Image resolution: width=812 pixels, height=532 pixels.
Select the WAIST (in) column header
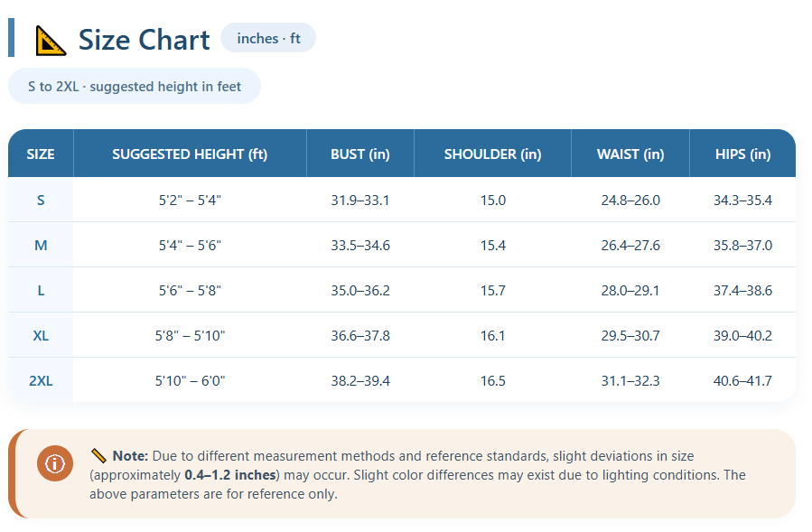[630, 154]
